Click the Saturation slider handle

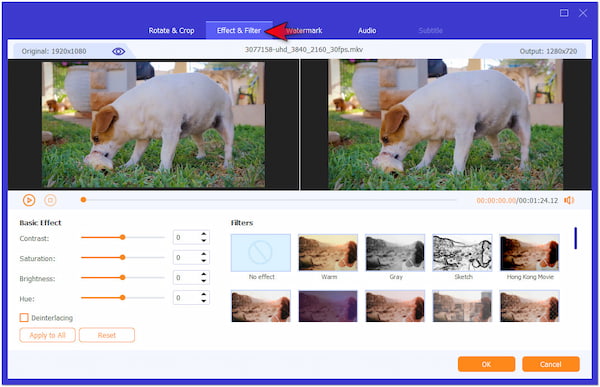click(122, 257)
